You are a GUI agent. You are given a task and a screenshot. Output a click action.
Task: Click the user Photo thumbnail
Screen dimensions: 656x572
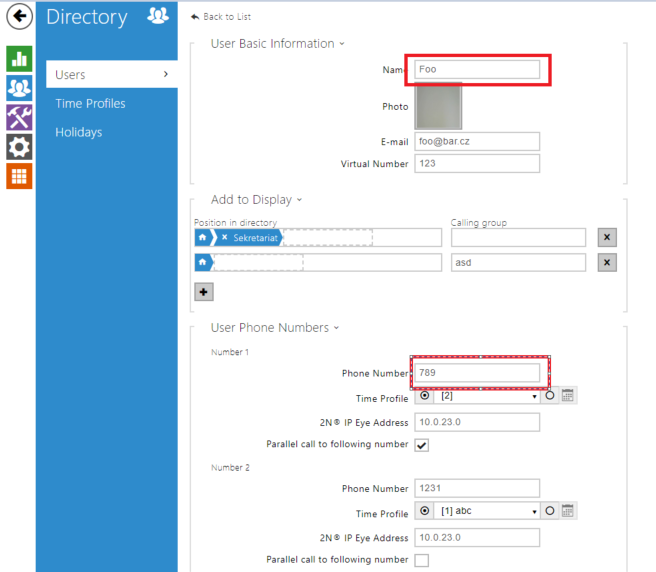click(x=437, y=106)
